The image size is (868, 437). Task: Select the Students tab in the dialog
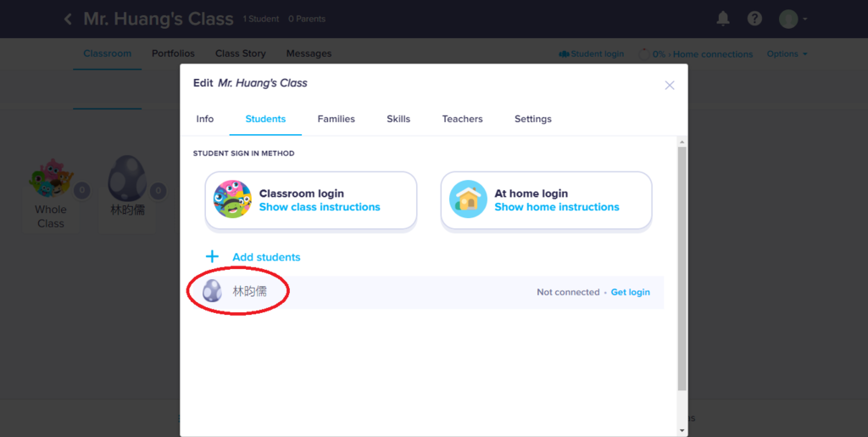265,119
